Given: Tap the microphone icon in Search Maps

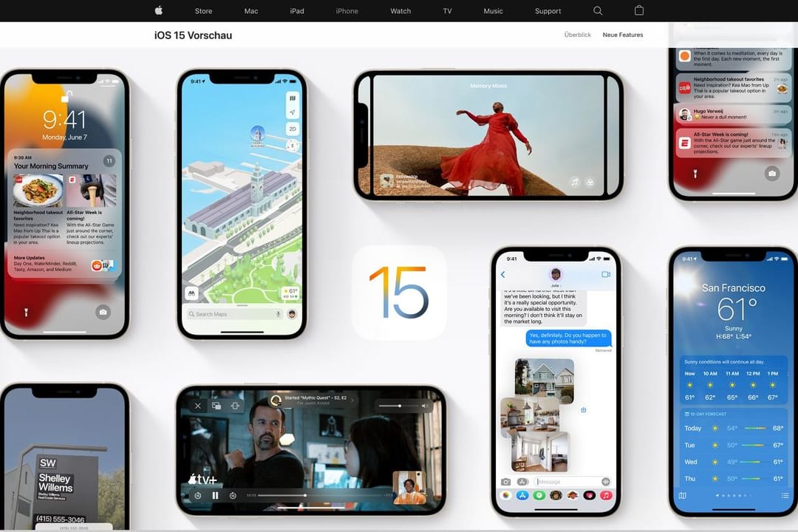Looking at the screenshot, I should click(x=279, y=314).
